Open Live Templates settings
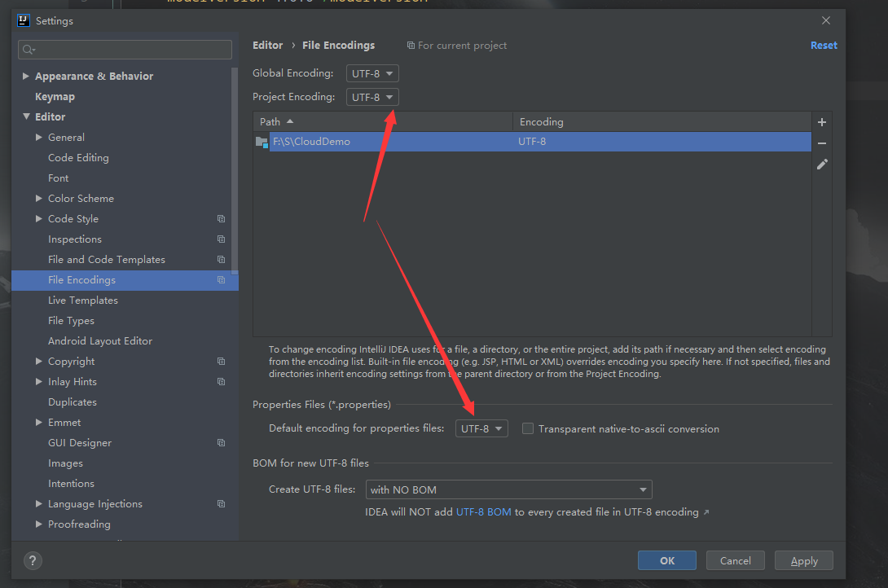The height and width of the screenshot is (588, 888). [x=82, y=301]
